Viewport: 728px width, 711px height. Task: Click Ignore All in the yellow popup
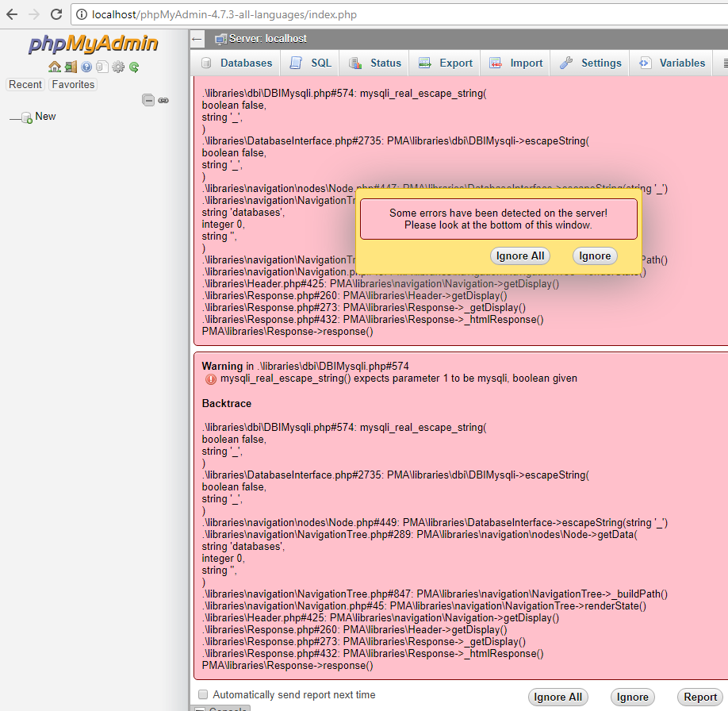(520, 256)
